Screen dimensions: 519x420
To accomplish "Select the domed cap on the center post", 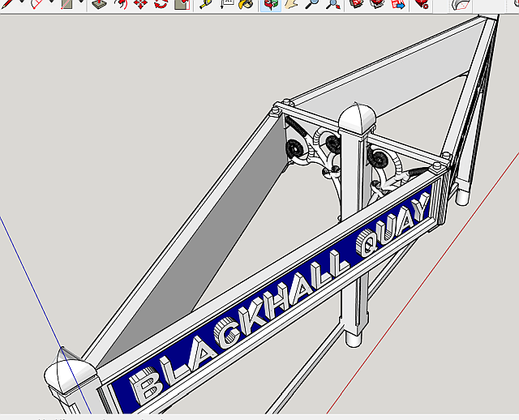I will (x=354, y=119).
